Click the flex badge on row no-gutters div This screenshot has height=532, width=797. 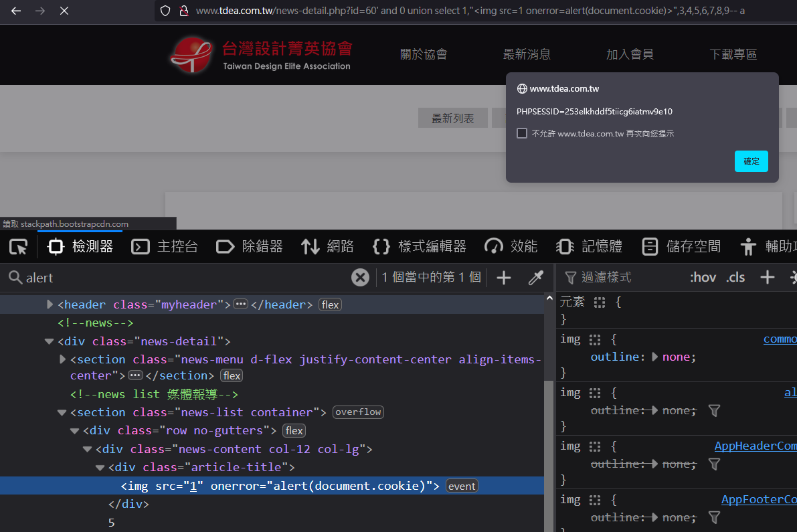(x=294, y=431)
